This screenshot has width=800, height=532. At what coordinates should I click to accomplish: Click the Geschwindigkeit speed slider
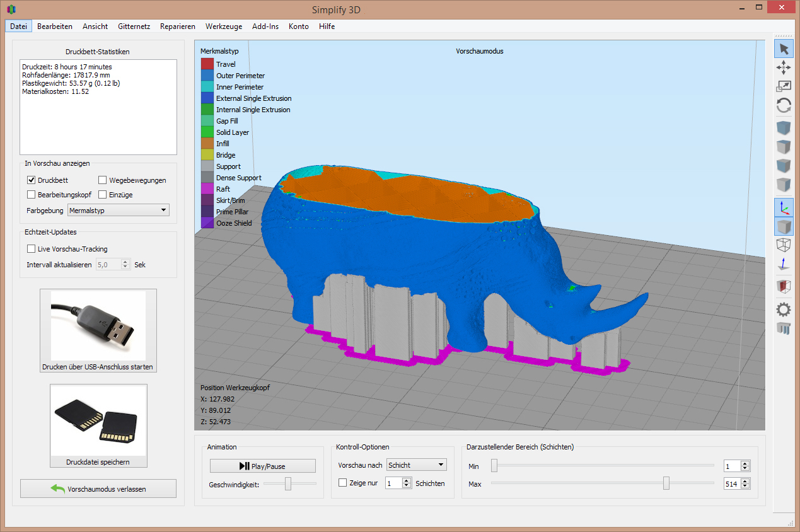(288, 483)
